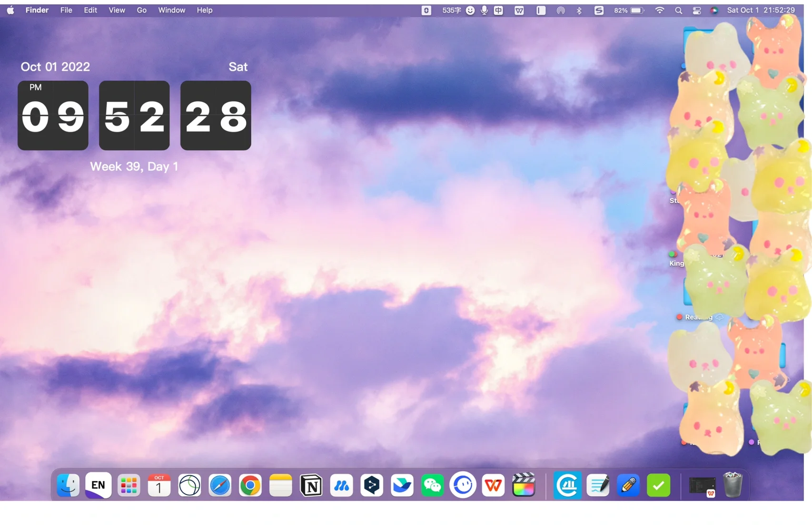Image resolution: width=812 pixels, height=526 pixels.
Task: Toggle Chinese input method in menu bar
Action: [x=498, y=10]
